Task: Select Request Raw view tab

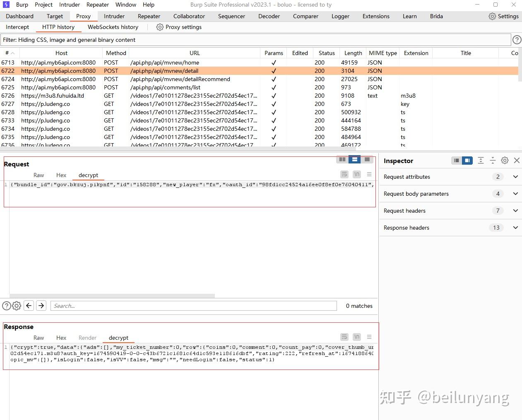Action: click(38, 175)
